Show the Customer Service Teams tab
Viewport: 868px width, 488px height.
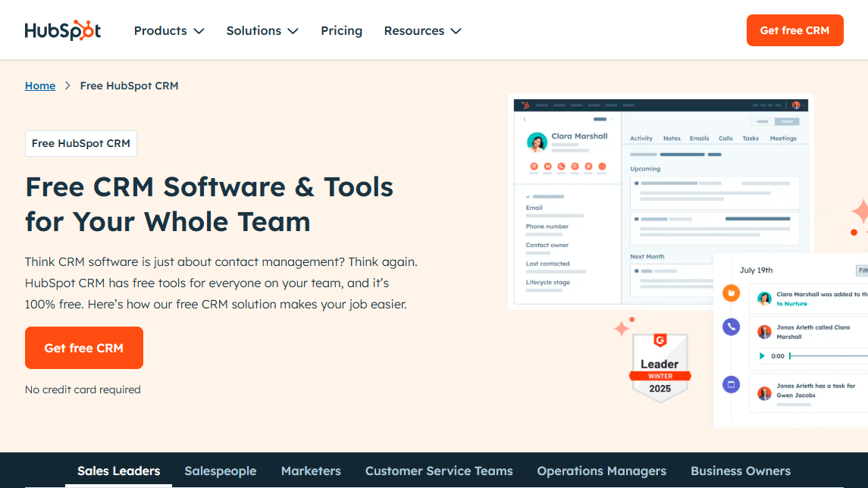click(439, 471)
